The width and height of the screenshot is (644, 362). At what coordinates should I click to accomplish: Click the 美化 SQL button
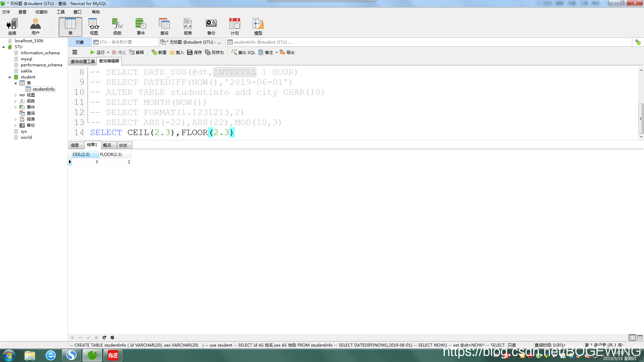click(244, 53)
